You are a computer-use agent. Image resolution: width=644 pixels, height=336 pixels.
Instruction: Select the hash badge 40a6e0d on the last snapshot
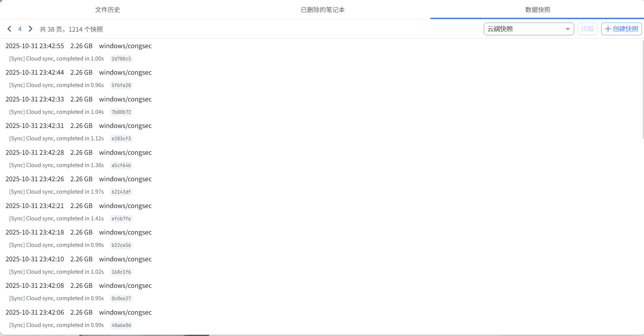pos(121,325)
